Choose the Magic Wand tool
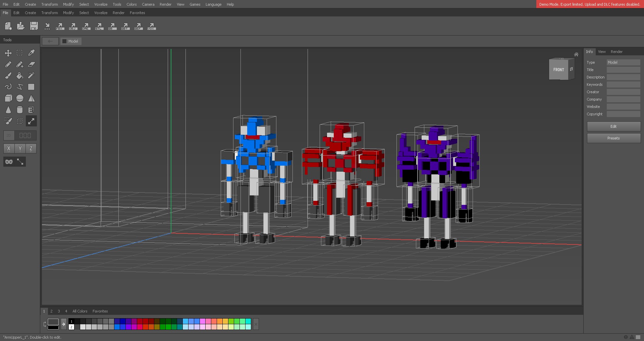 (x=31, y=76)
